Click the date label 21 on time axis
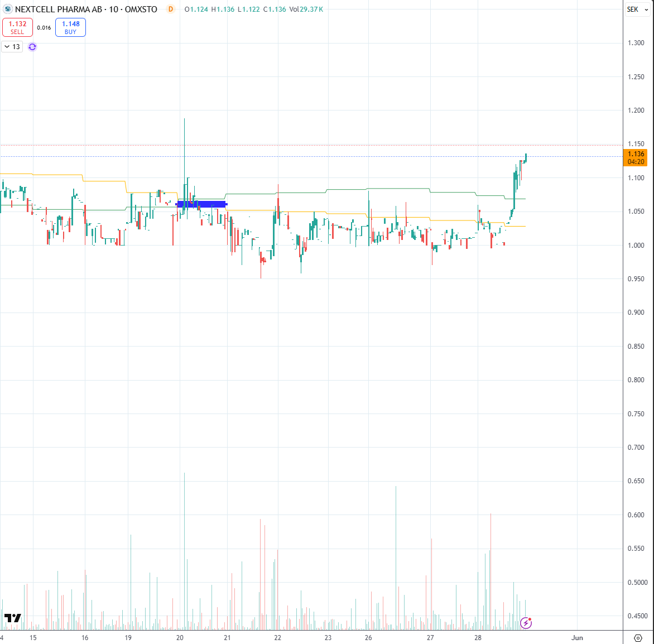 [227, 638]
